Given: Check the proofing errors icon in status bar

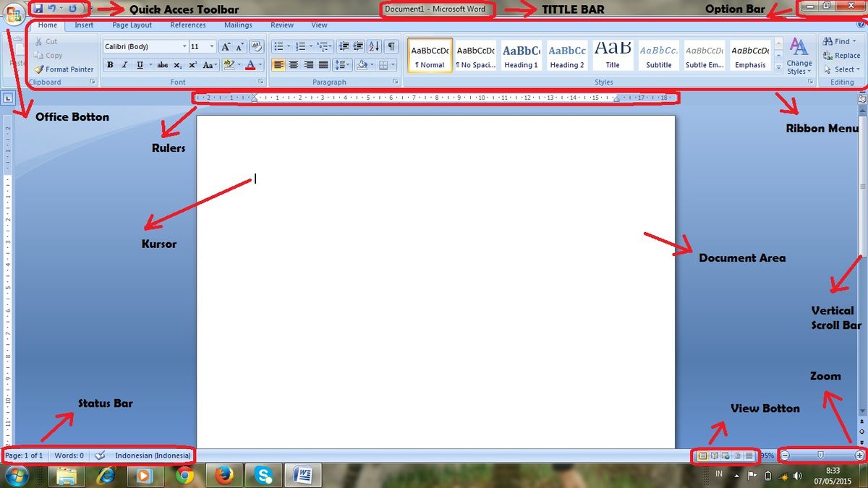Looking at the screenshot, I should point(100,455).
